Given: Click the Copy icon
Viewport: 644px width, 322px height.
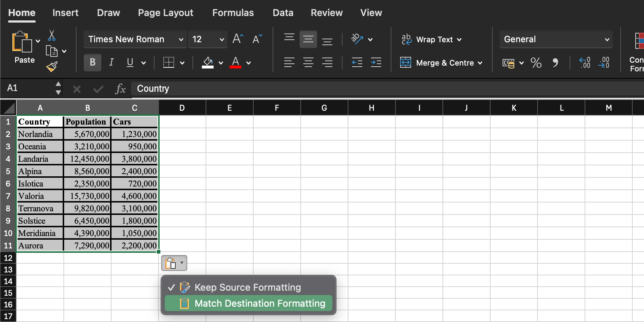Looking at the screenshot, I should pos(51,51).
